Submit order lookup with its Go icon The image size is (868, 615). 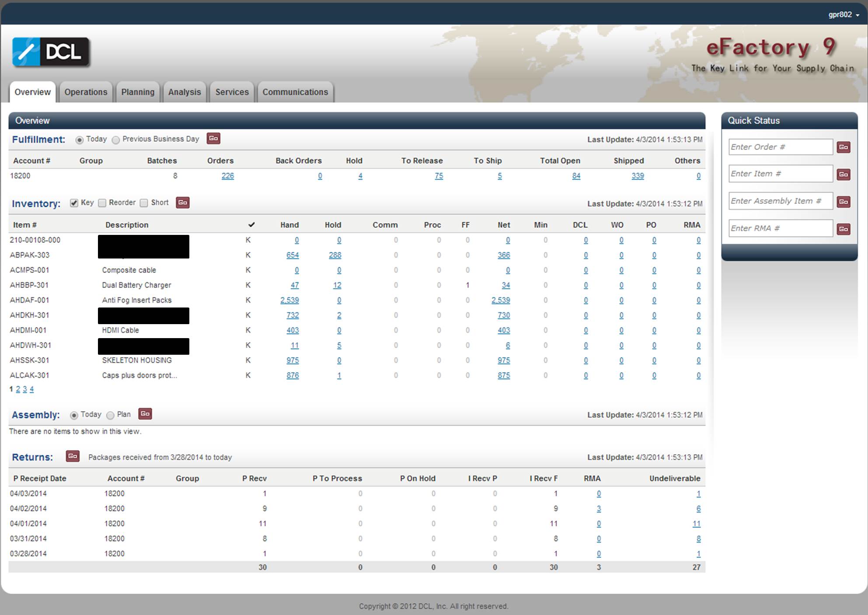(843, 147)
